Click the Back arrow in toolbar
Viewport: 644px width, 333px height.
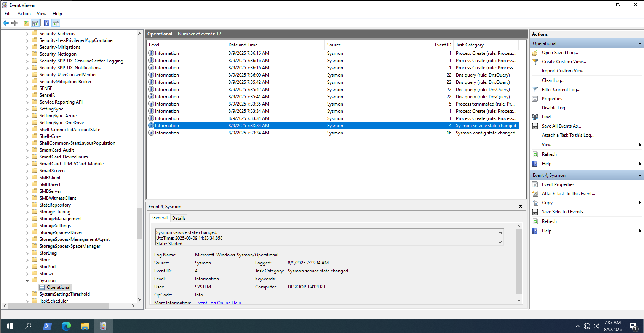point(6,23)
